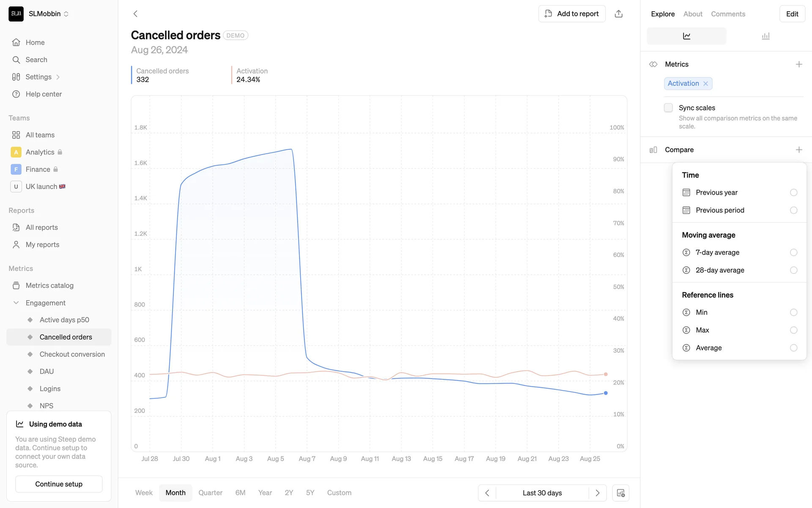Open the Comments tab

(728, 14)
